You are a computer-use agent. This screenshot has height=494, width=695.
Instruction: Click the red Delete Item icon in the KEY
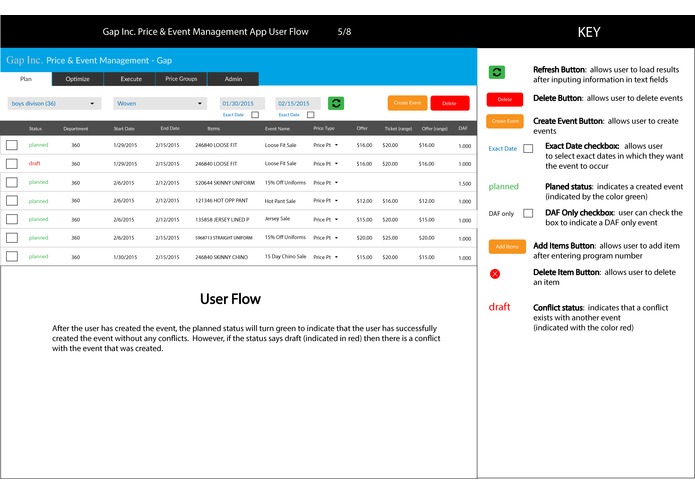coord(495,274)
